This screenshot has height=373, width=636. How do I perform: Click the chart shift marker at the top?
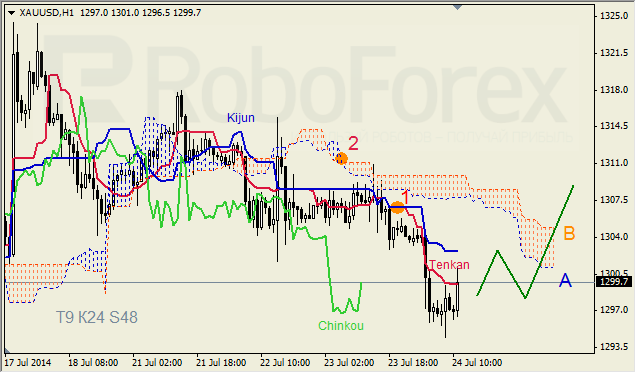[x=458, y=7]
